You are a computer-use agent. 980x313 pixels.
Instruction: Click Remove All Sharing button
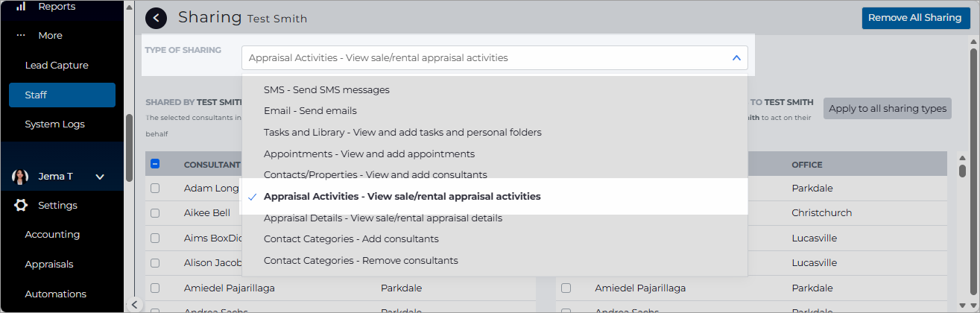click(x=916, y=18)
